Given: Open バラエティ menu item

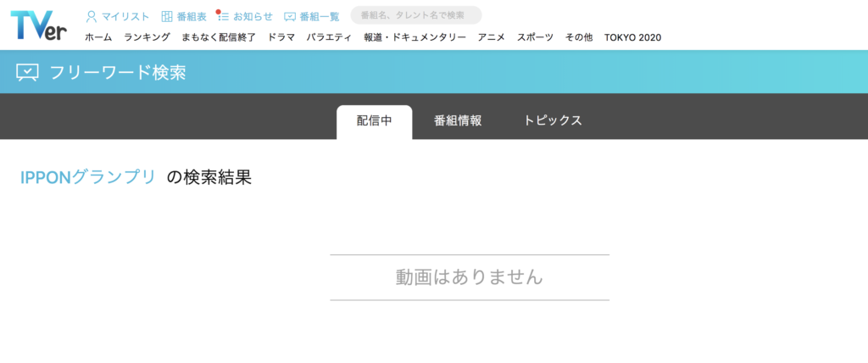Looking at the screenshot, I should pos(329,37).
